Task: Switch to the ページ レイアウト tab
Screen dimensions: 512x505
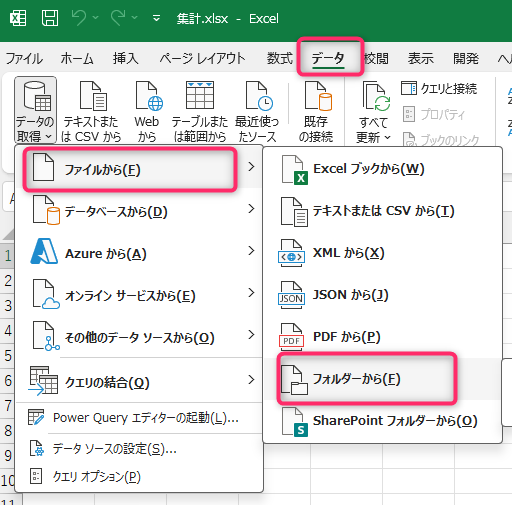Action: [202, 59]
